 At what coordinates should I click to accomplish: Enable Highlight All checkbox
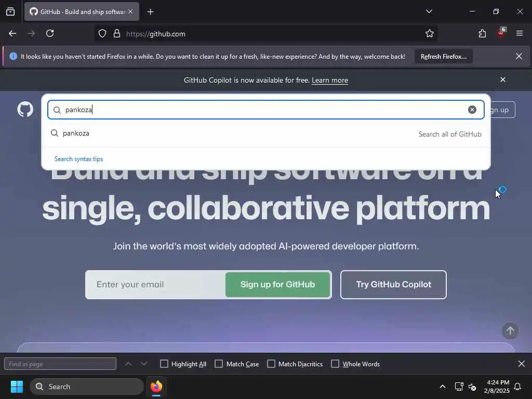point(164,364)
